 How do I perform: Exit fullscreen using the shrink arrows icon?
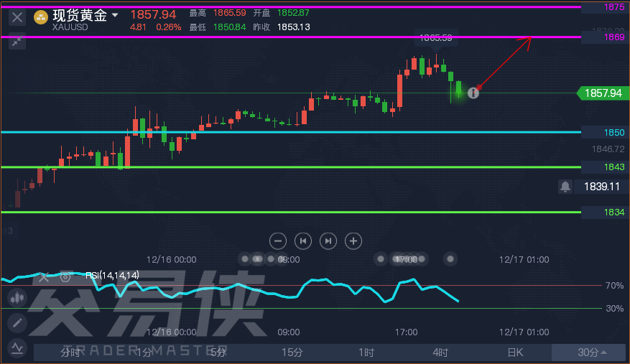click(x=17, y=41)
